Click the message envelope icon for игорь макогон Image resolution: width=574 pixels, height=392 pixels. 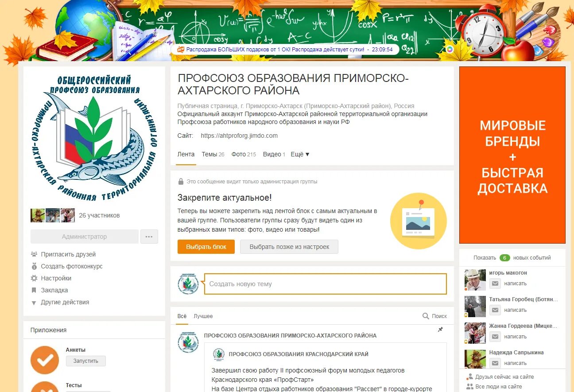click(495, 283)
